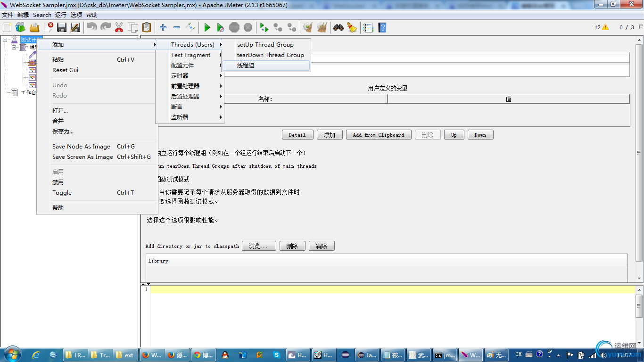Expand the Threads (Users) submenu entry

[x=190, y=45]
